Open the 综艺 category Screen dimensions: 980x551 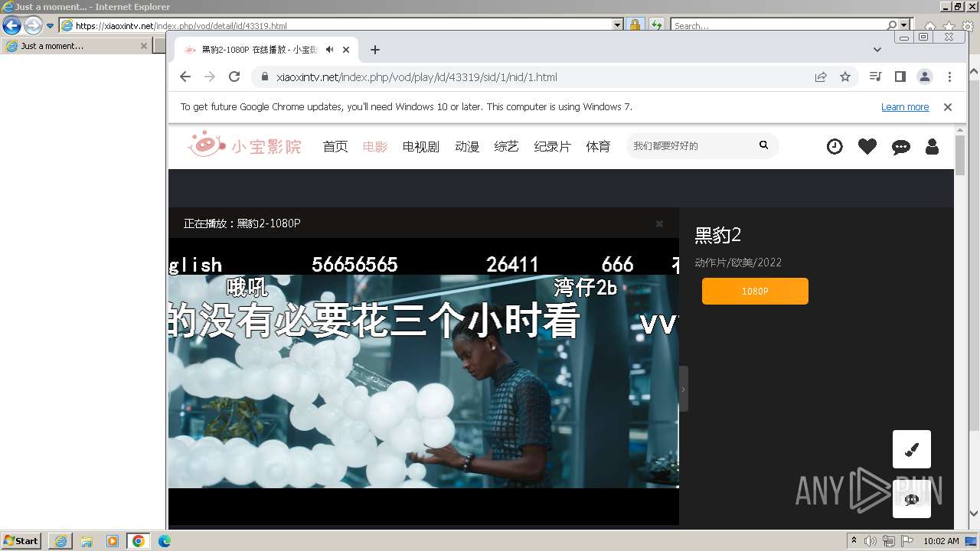pyautogui.click(x=507, y=146)
